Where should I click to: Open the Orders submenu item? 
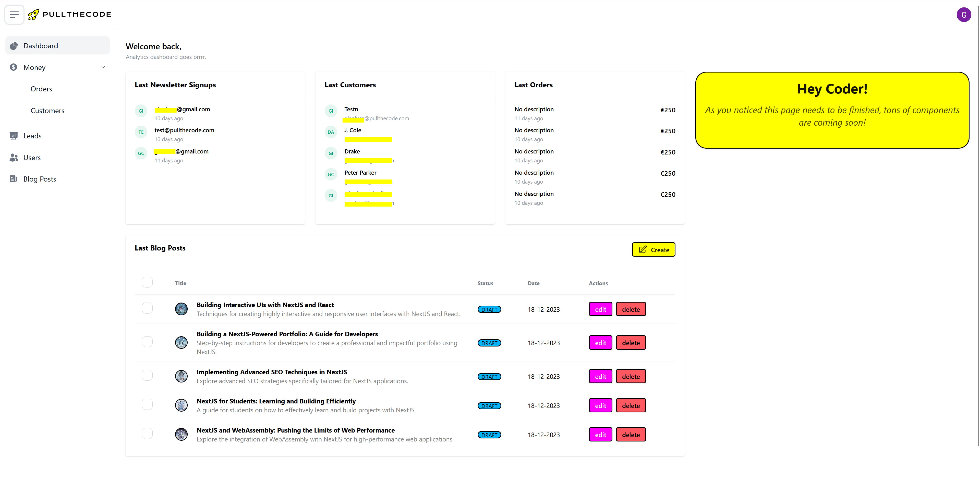41,89
